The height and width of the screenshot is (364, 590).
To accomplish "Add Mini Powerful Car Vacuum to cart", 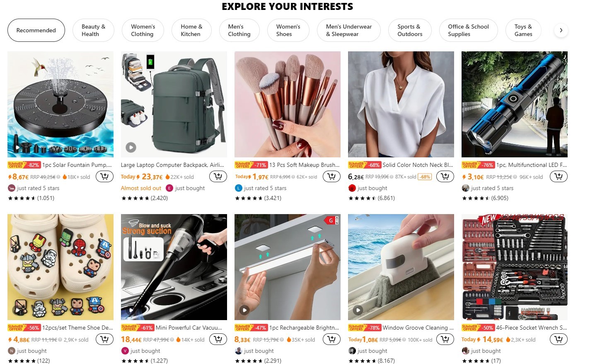I will point(218,340).
